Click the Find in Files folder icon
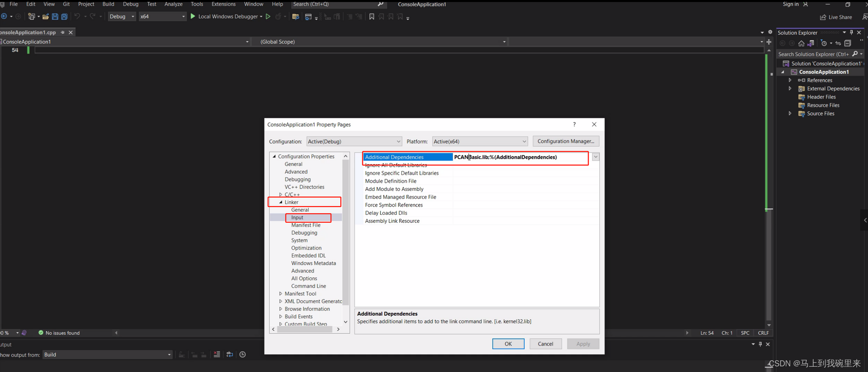The width and height of the screenshot is (868, 372). (x=296, y=16)
